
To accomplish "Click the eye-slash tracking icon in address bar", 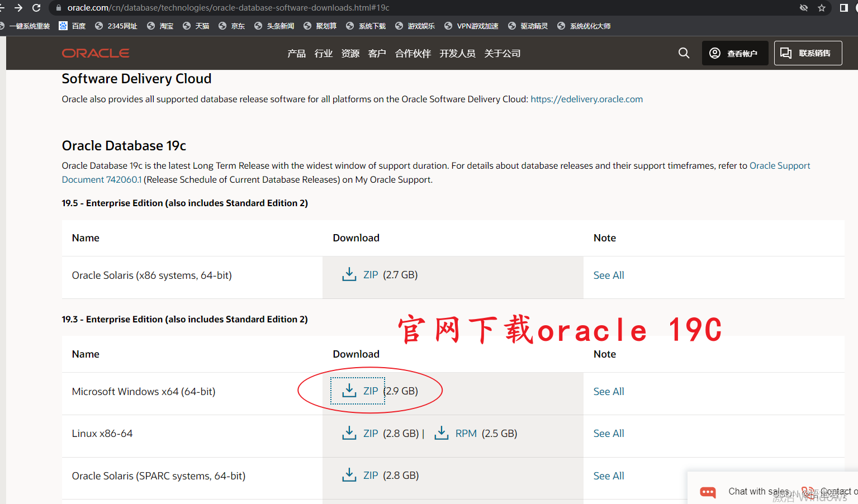I will [x=804, y=8].
